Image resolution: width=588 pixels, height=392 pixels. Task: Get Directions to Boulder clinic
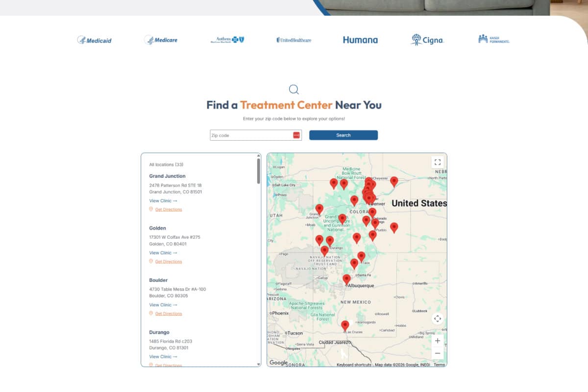[x=169, y=314]
